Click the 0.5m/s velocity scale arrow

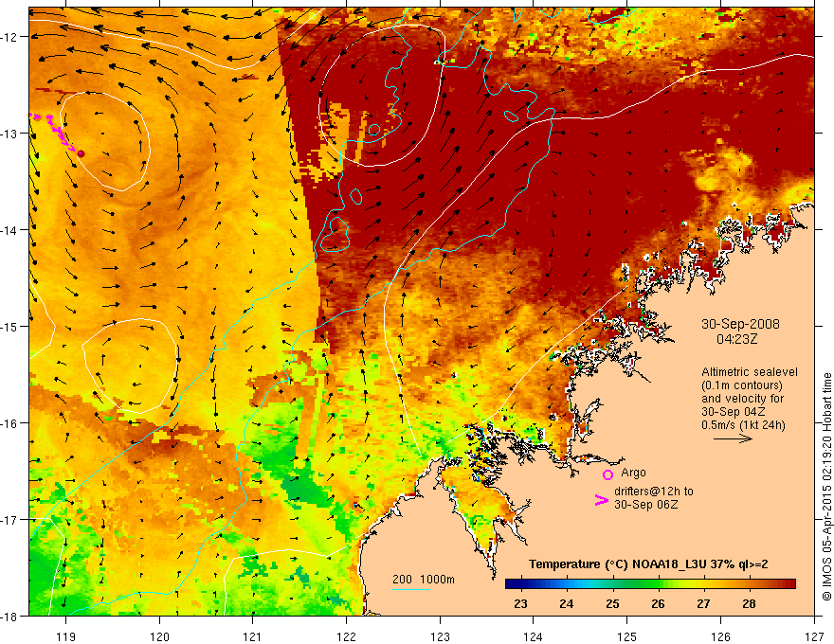click(x=733, y=438)
